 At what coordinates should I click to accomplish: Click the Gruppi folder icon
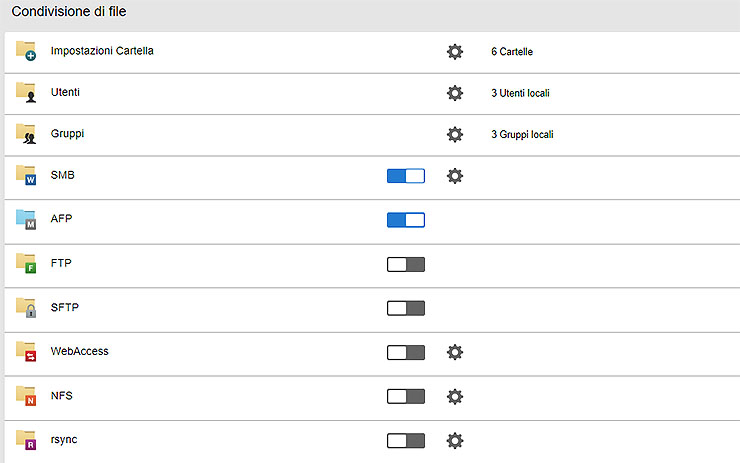tap(26, 134)
